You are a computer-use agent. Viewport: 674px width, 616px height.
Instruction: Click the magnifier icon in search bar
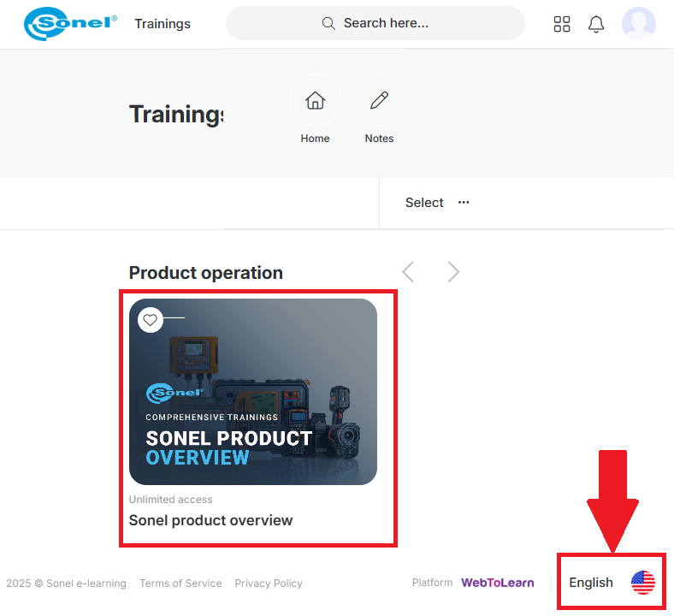(328, 23)
